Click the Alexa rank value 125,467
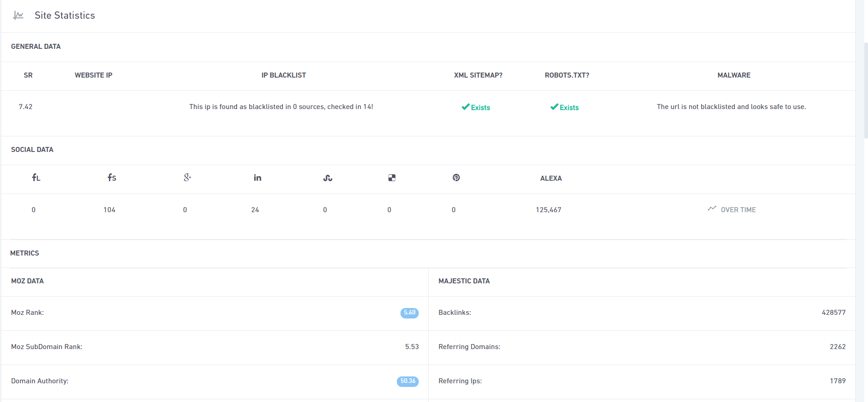The height and width of the screenshot is (402, 868). click(548, 210)
